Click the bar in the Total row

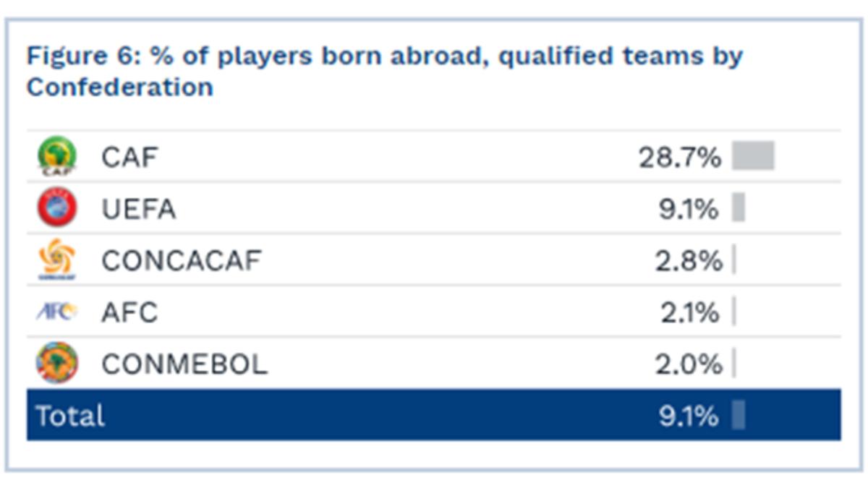point(738,415)
